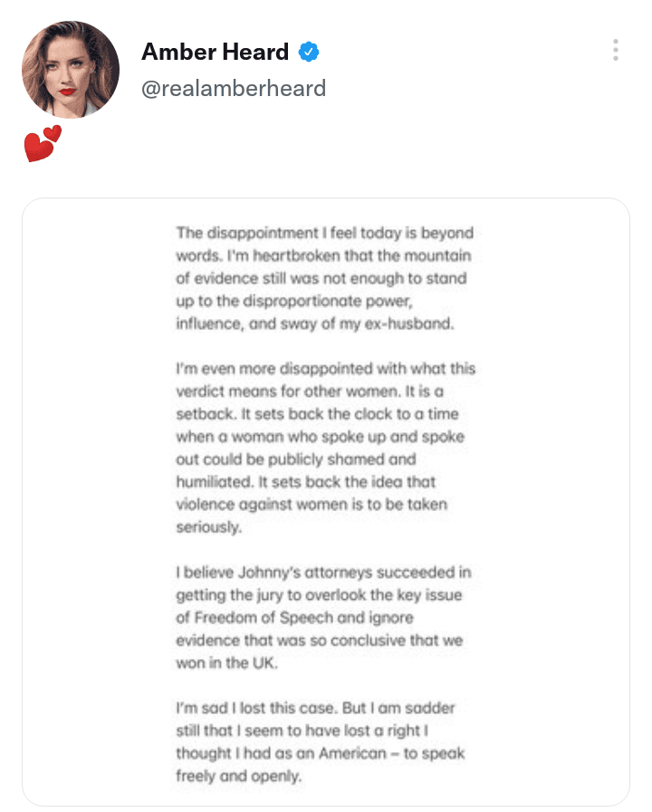The width and height of the screenshot is (652, 812).
Task: Click the Amber Heard display name
Action: click(215, 53)
